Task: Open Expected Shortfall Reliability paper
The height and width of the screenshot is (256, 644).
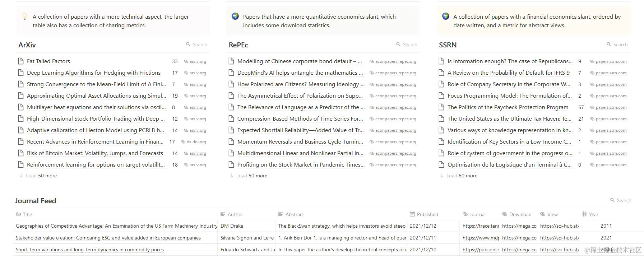Action: (x=301, y=130)
